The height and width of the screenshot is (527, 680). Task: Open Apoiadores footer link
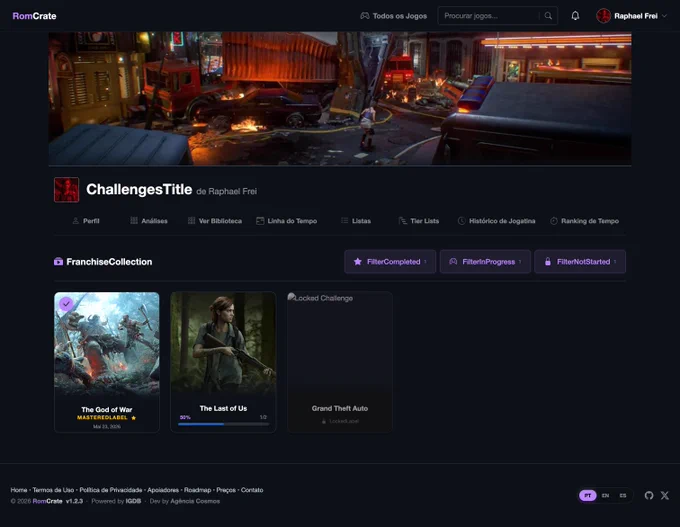pos(163,490)
